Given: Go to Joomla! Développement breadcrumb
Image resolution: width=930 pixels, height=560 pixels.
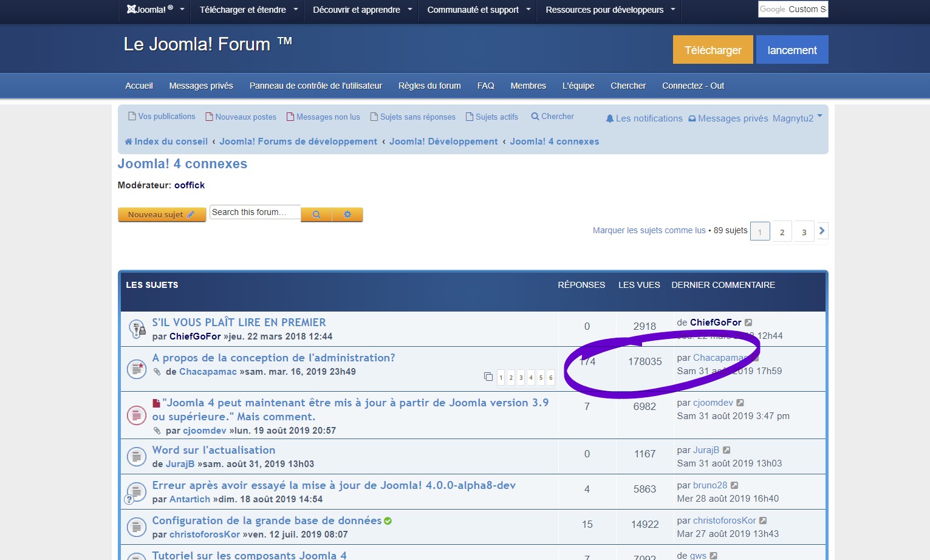Looking at the screenshot, I should click(443, 142).
